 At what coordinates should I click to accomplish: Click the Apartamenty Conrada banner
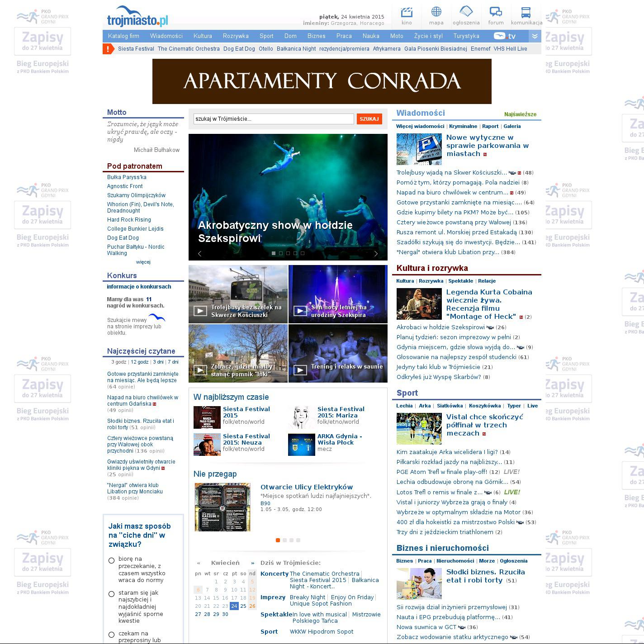(322, 81)
